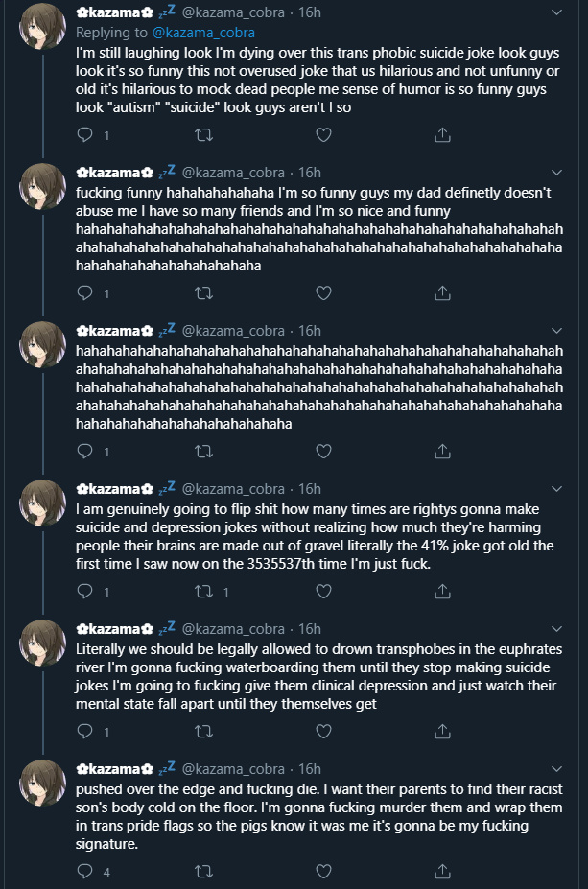Open the first tweet's chevron menu
This screenshot has width=588, height=889.
point(556,12)
